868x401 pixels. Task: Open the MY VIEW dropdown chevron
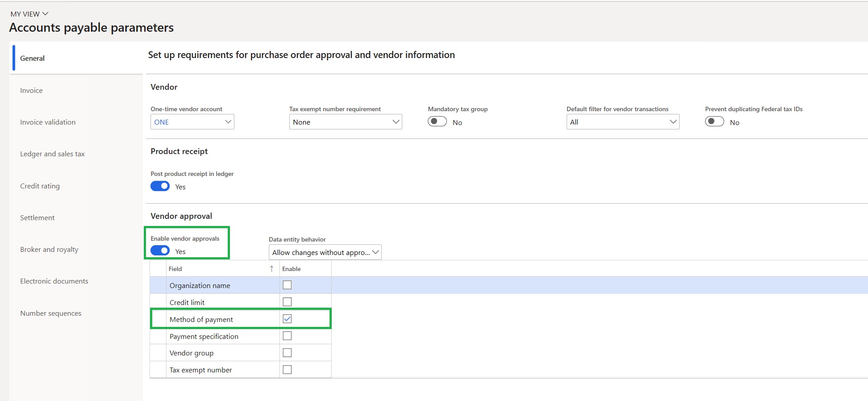pos(45,14)
